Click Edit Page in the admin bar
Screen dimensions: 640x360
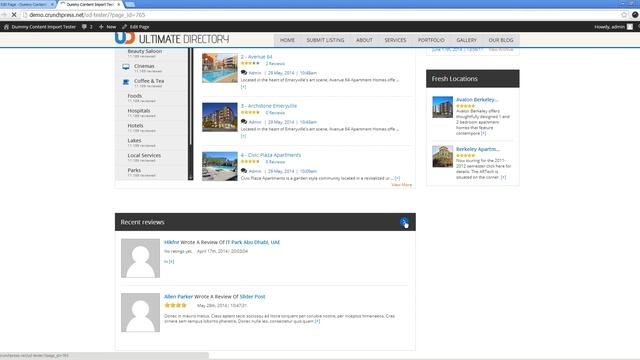[136, 27]
